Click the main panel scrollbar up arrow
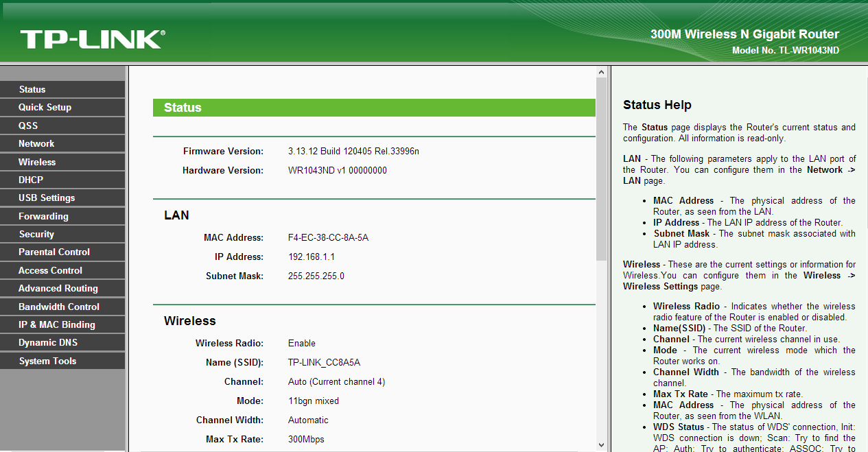This screenshot has width=868, height=452. pyautogui.click(x=601, y=72)
